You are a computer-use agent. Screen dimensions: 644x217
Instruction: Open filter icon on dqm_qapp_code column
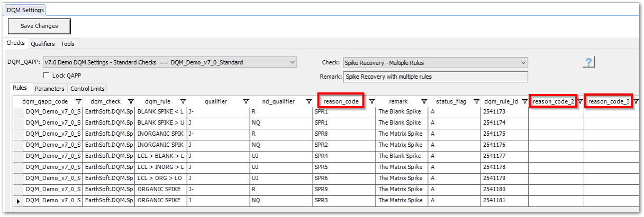pos(78,101)
